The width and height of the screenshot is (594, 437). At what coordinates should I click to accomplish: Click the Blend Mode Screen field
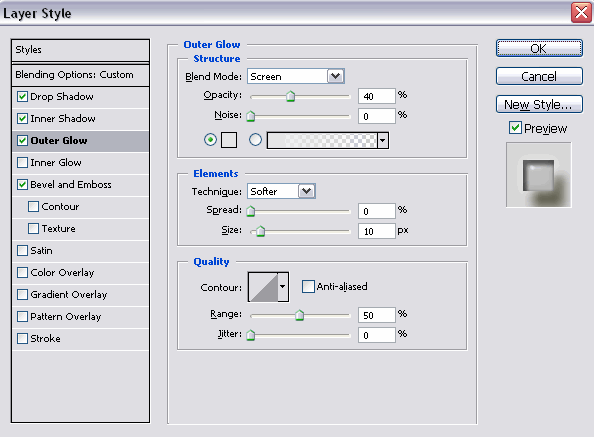[288, 76]
